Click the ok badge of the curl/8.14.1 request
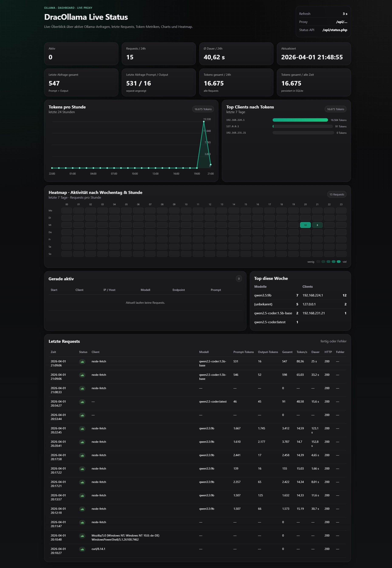Viewport: 392px width, 568px height. click(x=82, y=549)
